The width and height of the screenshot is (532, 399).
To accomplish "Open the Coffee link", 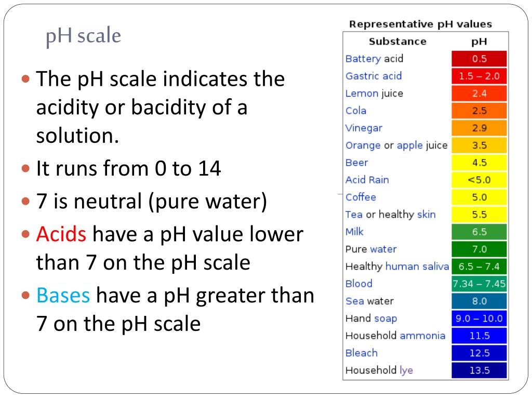I will (x=361, y=197).
